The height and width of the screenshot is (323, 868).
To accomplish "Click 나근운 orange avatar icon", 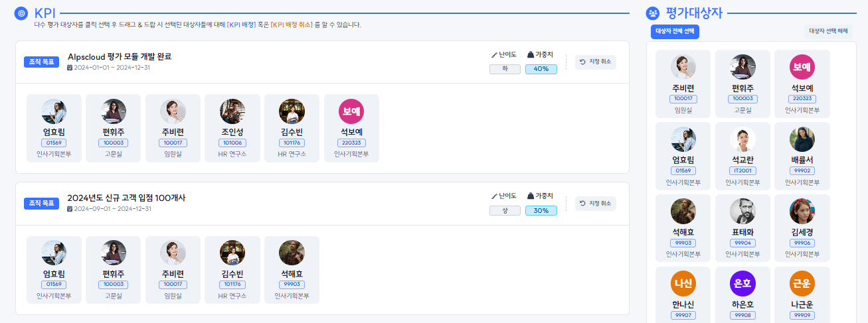I will (x=802, y=284).
